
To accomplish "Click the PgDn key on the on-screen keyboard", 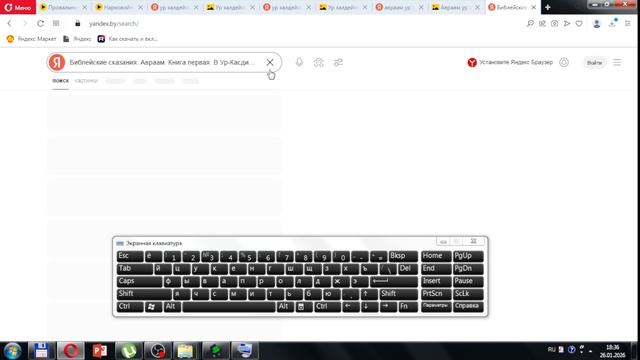I will pyautogui.click(x=468, y=269).
